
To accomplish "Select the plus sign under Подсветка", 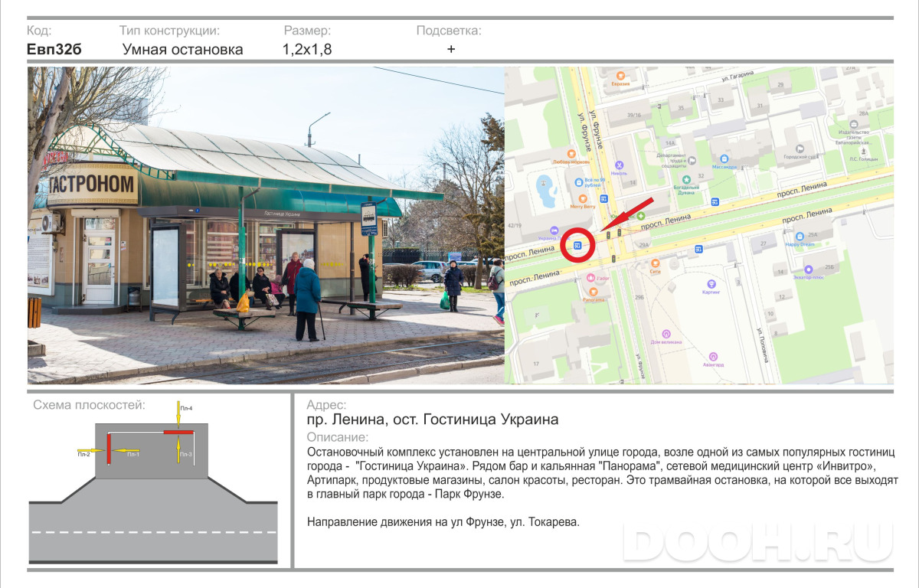I will pyautogui.click(x=451, y=49).
